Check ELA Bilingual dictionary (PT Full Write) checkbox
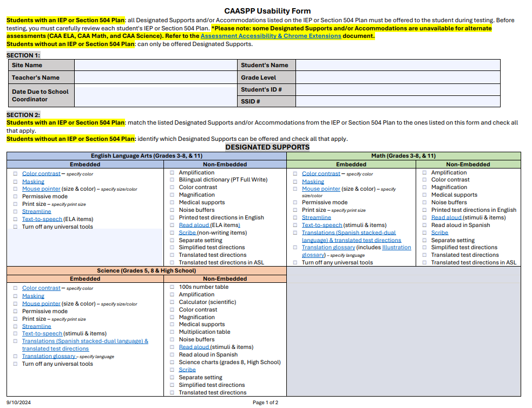532x408 pixels. (172, 180)
